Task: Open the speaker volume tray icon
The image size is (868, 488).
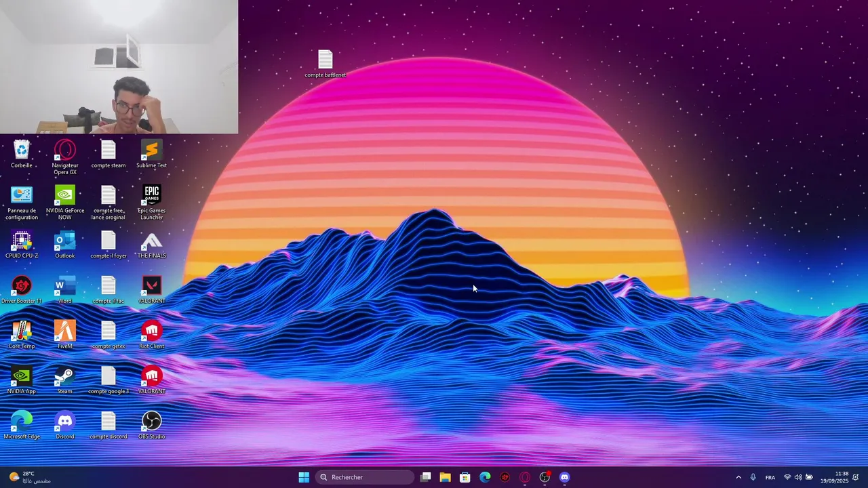Action: tap(798, 477)
